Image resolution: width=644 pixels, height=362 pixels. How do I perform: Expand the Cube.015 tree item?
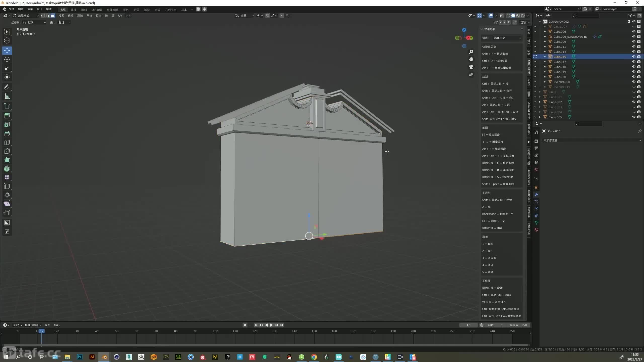pyautogui.click(x=545, y=57)
